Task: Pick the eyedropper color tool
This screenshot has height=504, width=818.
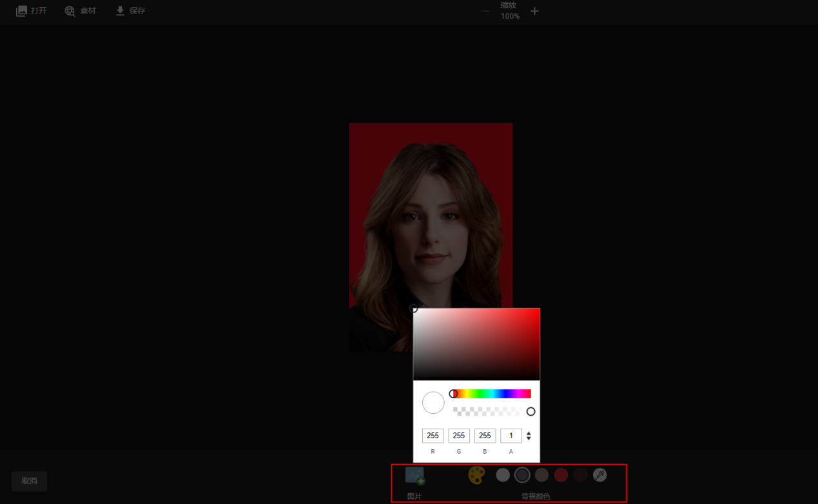Action: 599,475
